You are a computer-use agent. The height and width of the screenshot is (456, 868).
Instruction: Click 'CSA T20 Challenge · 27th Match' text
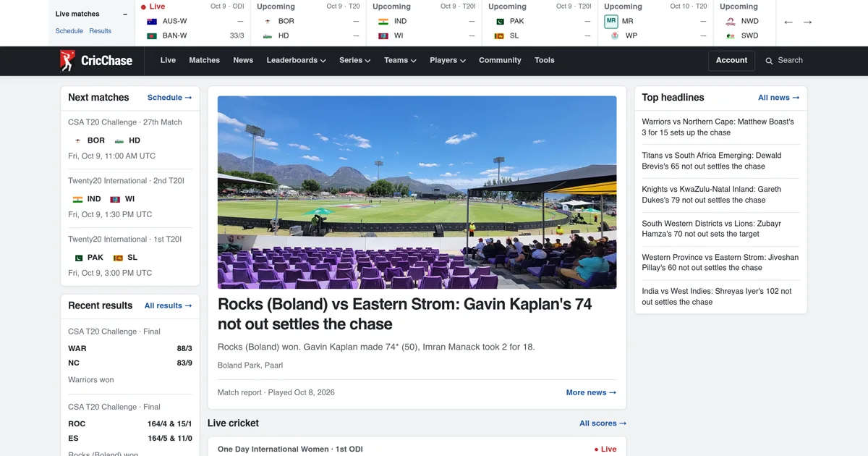pos(125,122)
